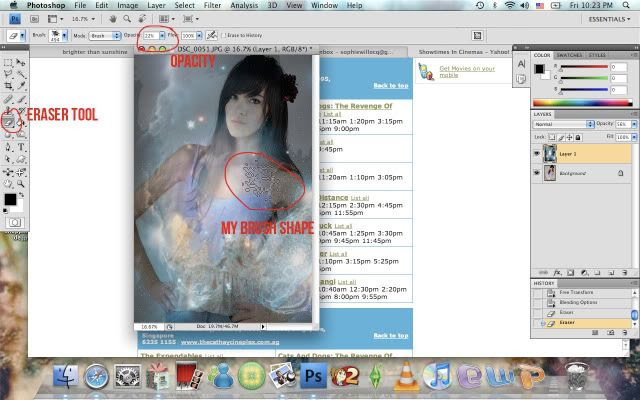Select the Eyedropper tool
Viewport: 640px width, 400px height.
20,85
